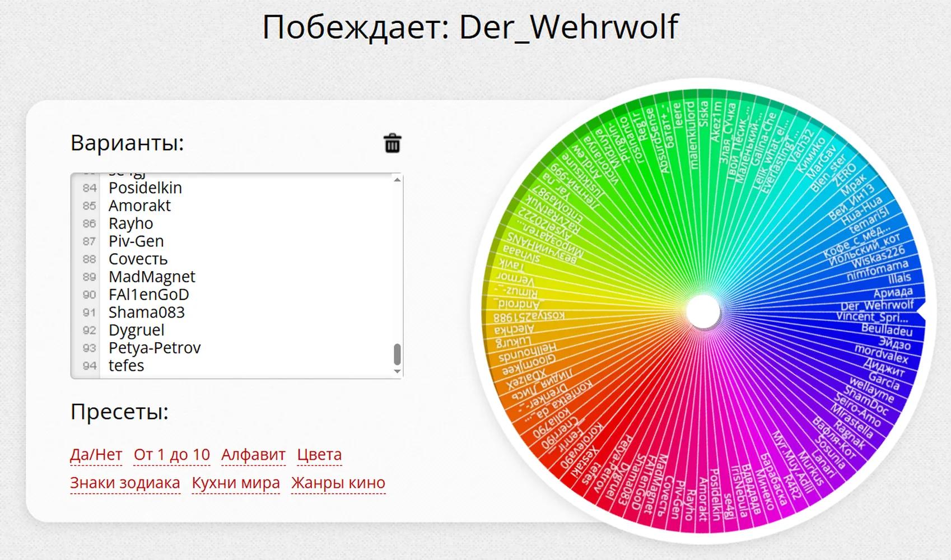Click the Posidelkin entry in variants

145,188
